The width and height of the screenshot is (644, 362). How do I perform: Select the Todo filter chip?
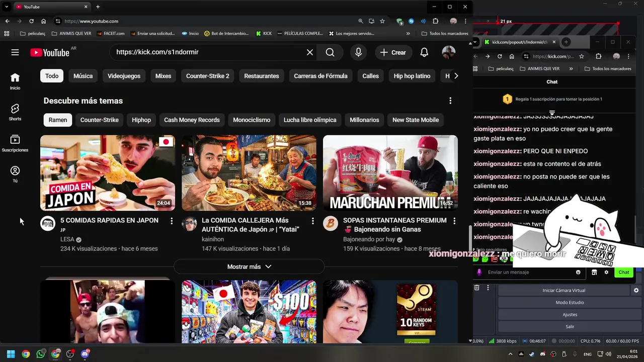tap(52, 76)
